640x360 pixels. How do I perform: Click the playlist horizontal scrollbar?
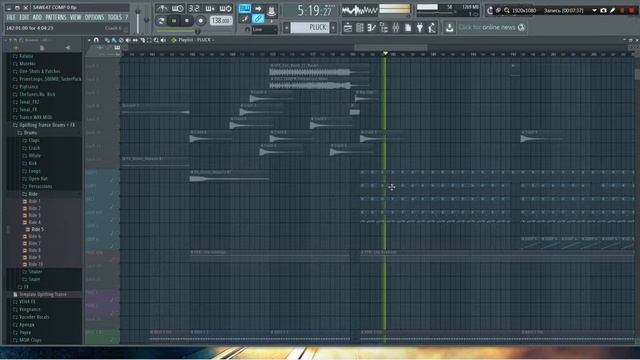coord(391,47)
